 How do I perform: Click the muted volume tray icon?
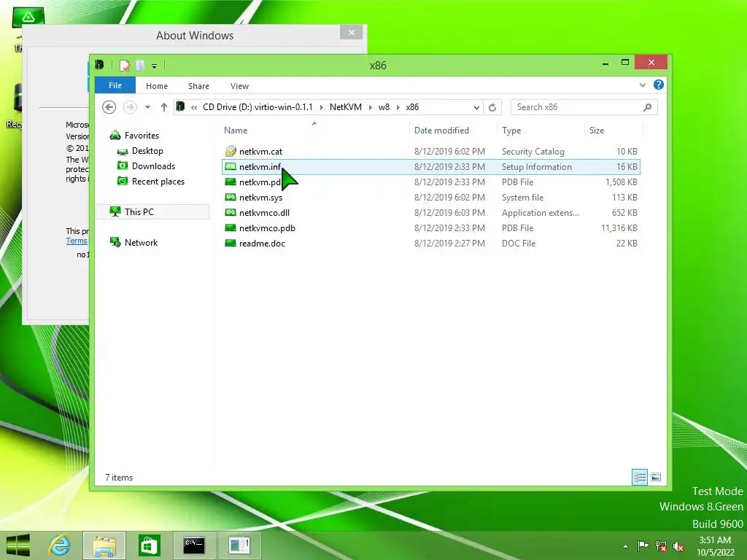click(678, 546)
